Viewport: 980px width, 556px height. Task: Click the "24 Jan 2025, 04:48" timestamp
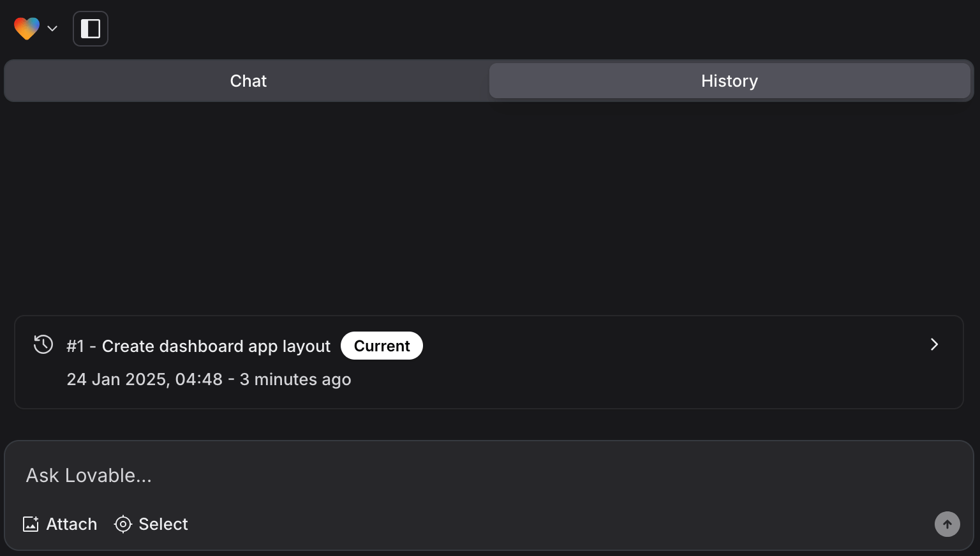pyautogui.click(x=145, y=379)
